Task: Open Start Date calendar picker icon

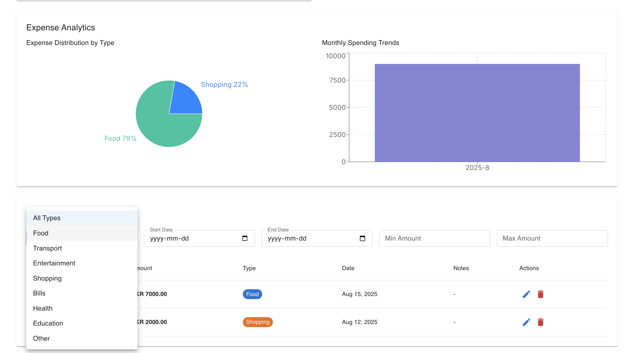Action: click(x=245, y=238)
